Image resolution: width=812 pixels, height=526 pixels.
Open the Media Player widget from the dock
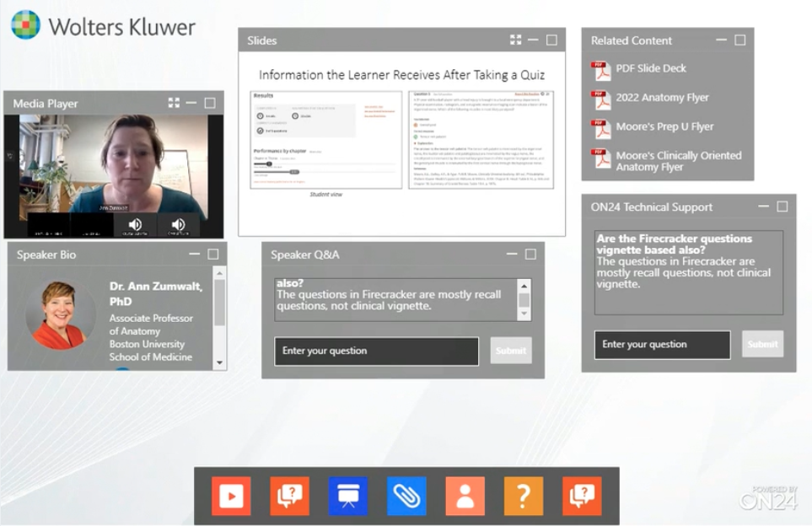230,496
